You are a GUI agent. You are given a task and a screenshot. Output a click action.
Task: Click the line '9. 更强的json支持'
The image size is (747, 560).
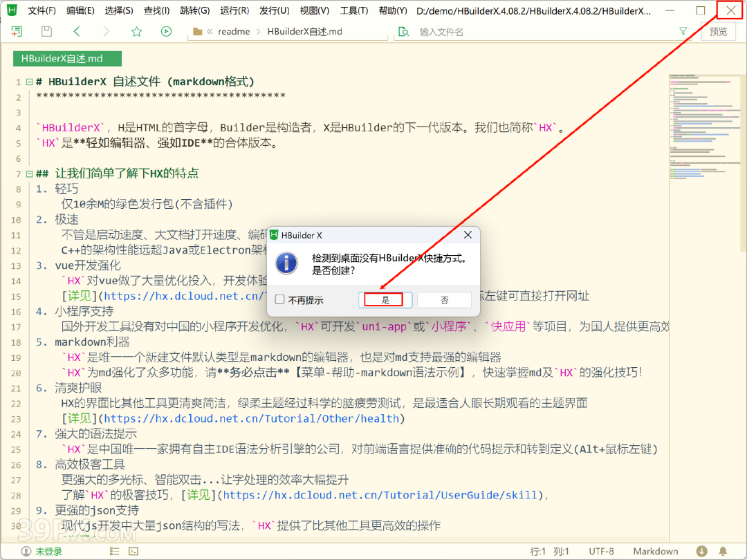(x=87, y=510)
